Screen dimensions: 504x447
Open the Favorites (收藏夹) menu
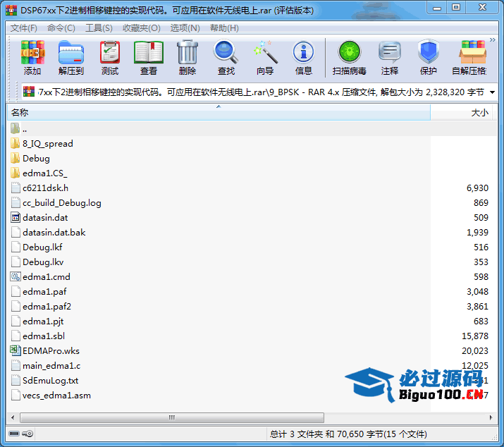(142, 28)
